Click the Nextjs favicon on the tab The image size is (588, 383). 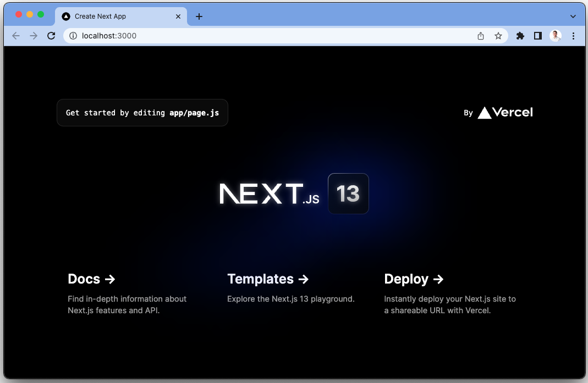(65, 16)
